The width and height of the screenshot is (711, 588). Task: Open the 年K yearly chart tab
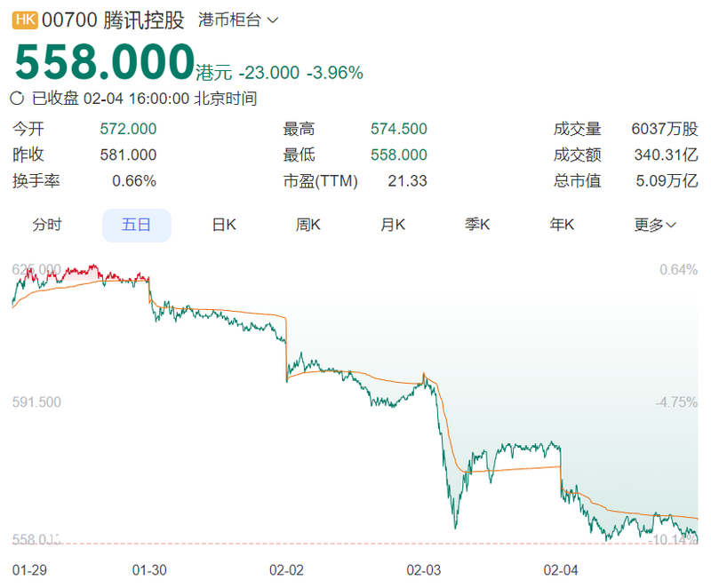pyautogui.click(x=562, y=225)
